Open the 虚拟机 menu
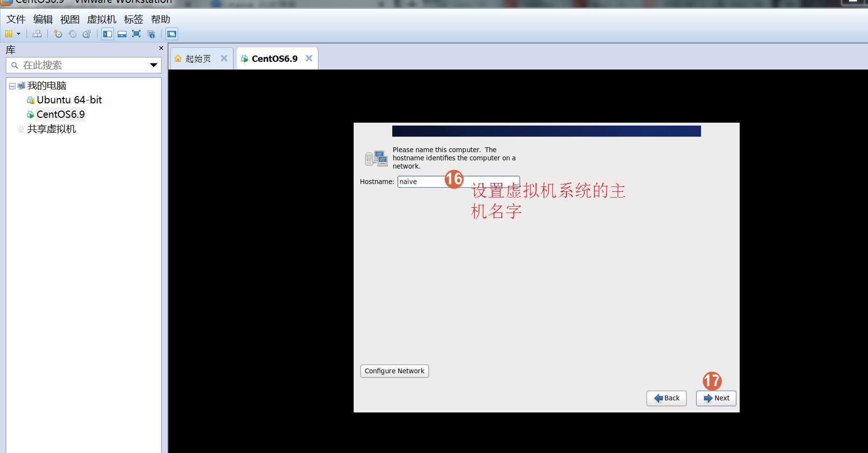The height and width of the screenshot is (453, 868). [102, 19]
